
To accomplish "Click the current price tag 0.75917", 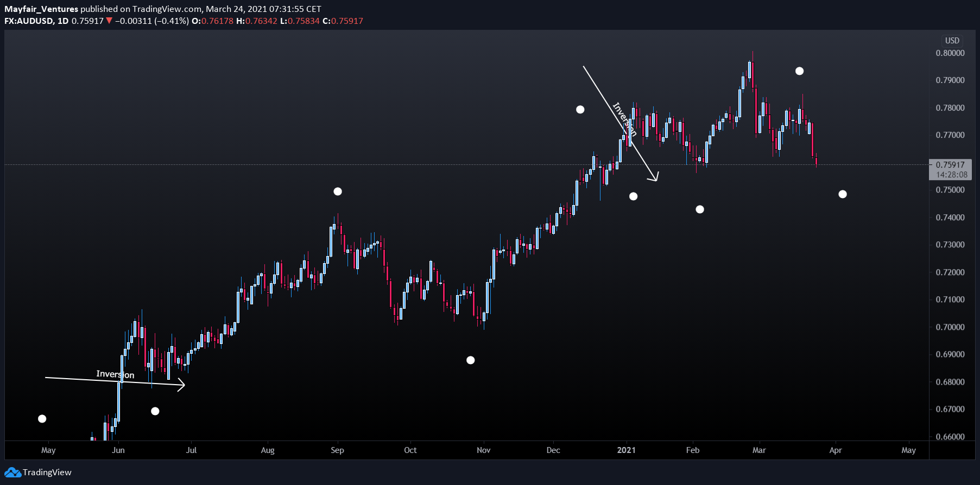I will pos(950,165).
